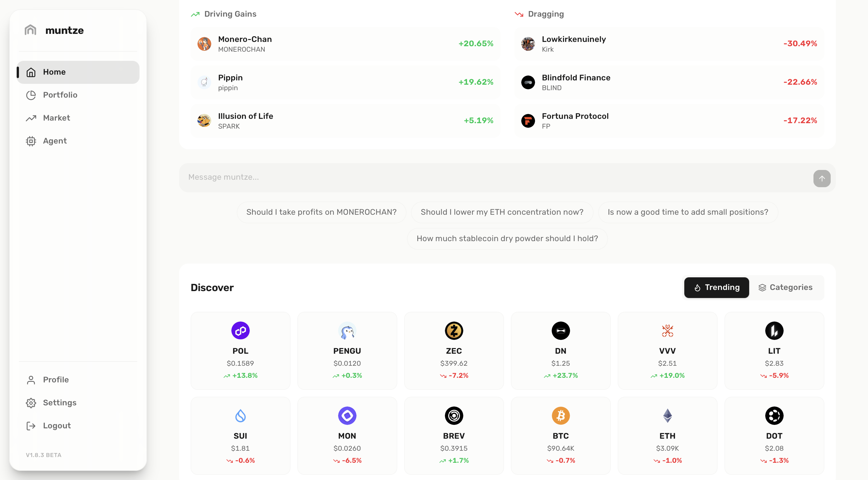Pick the stablecoin dry powder suggestion
This screenshot has height=480, width=868.
pyautogui.click(x=507, y=239)
